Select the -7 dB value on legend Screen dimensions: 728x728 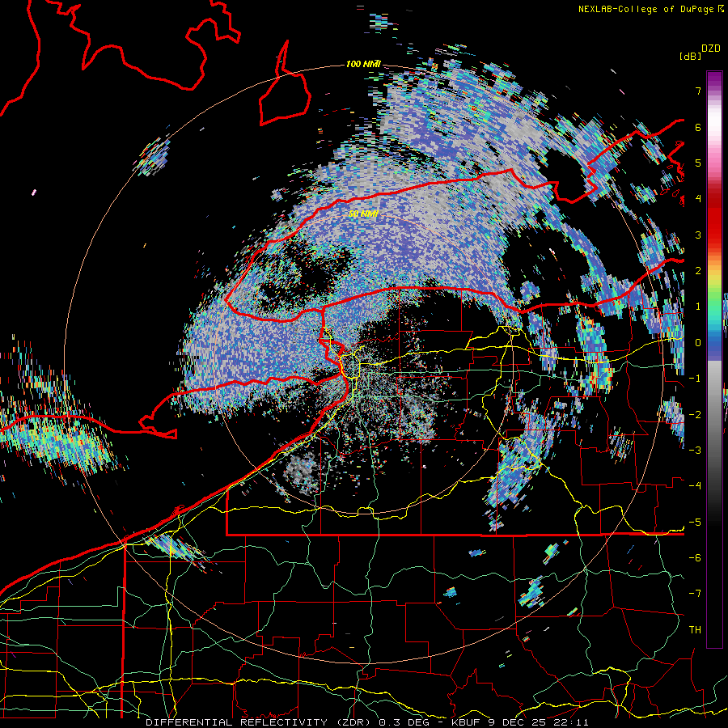click(x=695, y=594)
